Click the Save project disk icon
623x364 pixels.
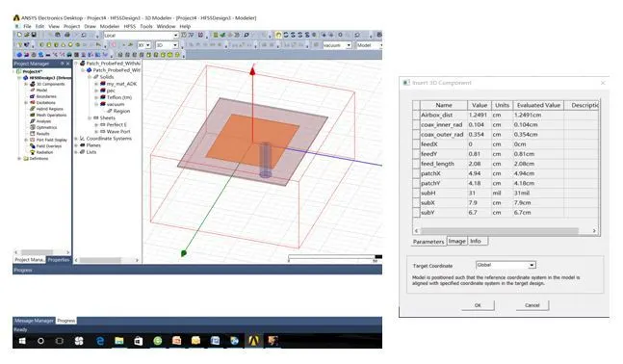34,35
